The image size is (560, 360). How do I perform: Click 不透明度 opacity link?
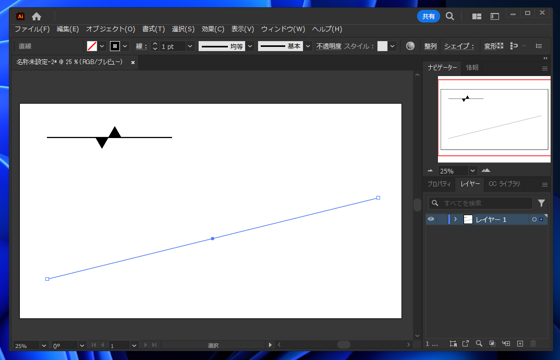point(329,46)
